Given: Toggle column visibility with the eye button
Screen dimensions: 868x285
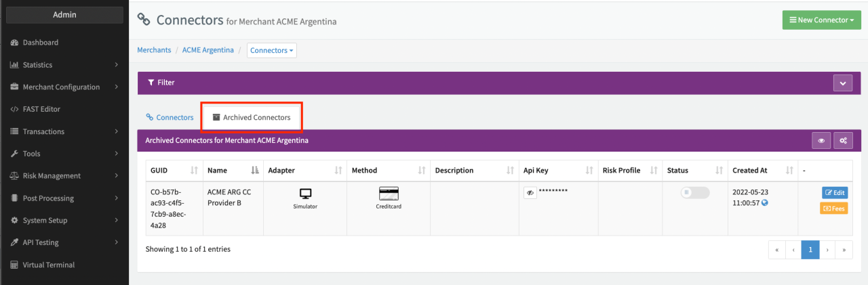Looking at the screenshot, I should coord(821,141).
